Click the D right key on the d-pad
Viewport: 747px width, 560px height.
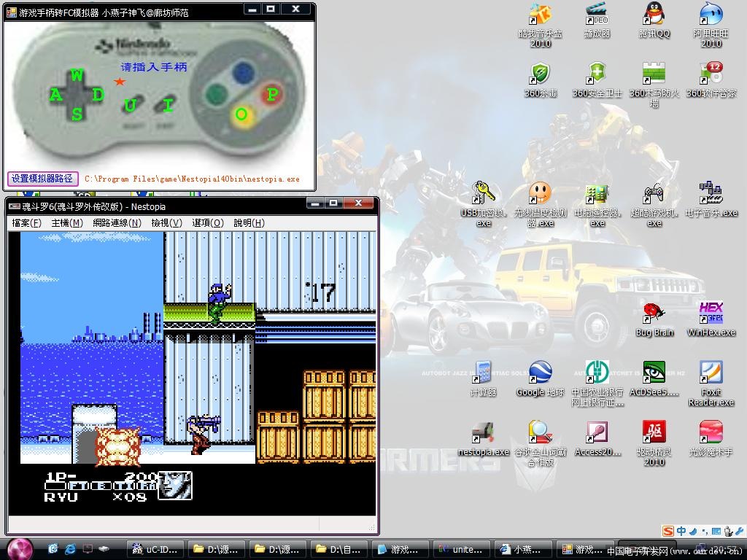click(98, 95)
